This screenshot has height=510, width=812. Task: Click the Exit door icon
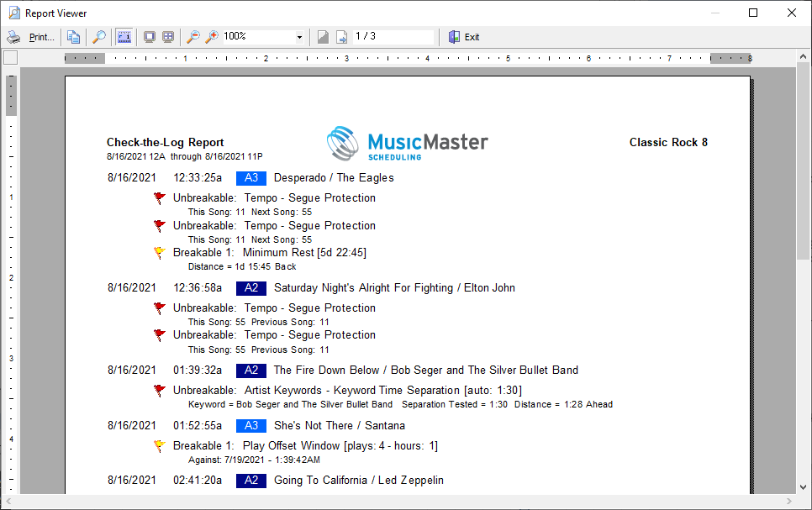click(454, 37)
